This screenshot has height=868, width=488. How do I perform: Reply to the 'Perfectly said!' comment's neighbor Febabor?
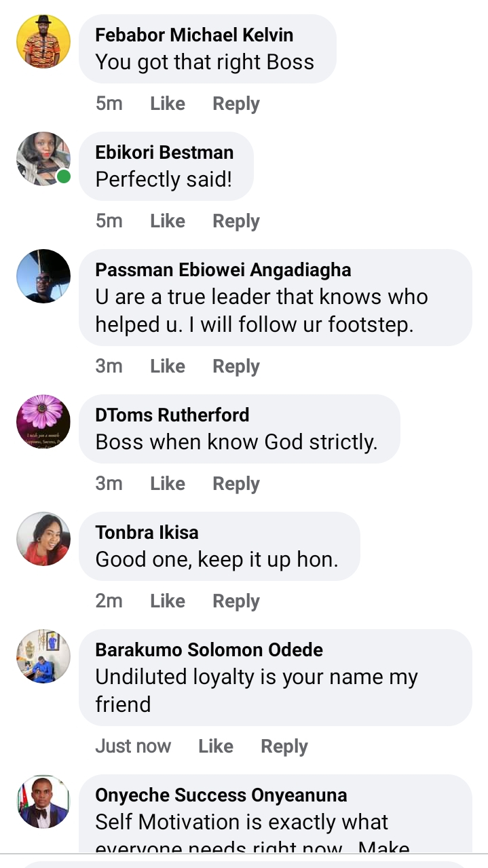(236, 104)
